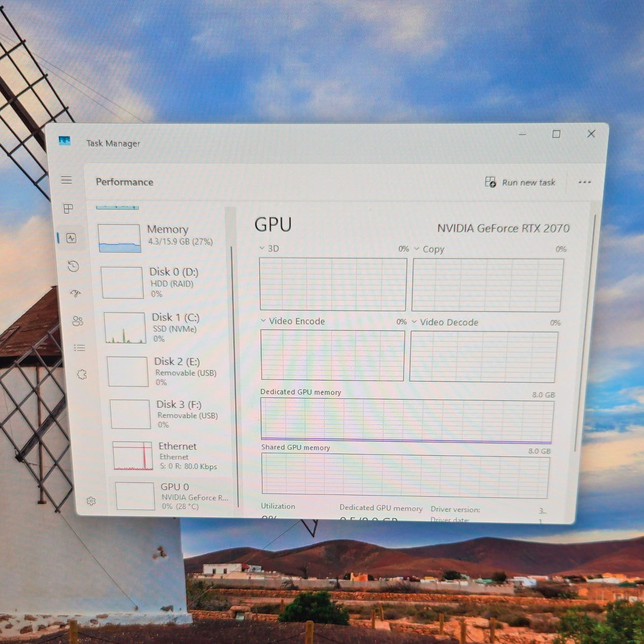This screenshot has width=644, height=644.
Task: Open the hamburger navigation menu
Action: pyautogui.click(x=67, y=180)
